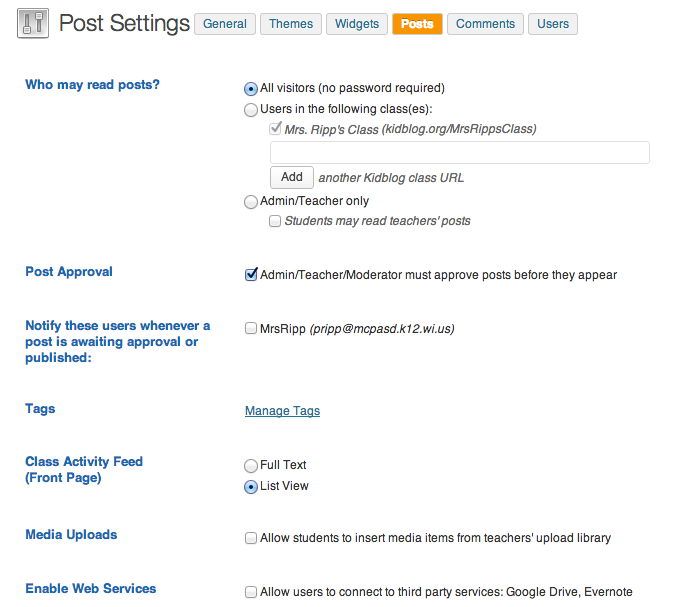Switch to the Themes tab
679x607 pixels.
[x=291, y=24]
